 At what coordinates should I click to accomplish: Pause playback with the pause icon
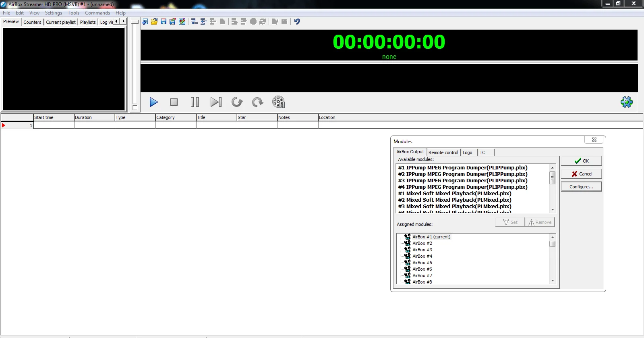195,102
